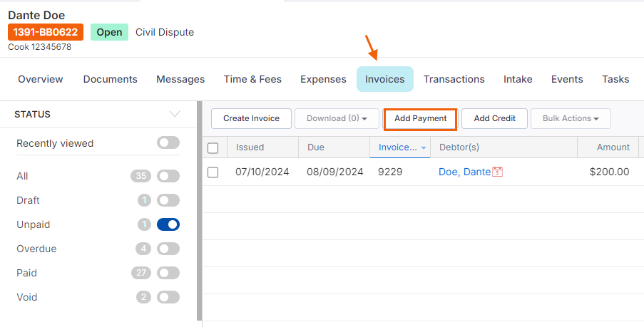Click the Add Payment button

[x=421, y=118]
